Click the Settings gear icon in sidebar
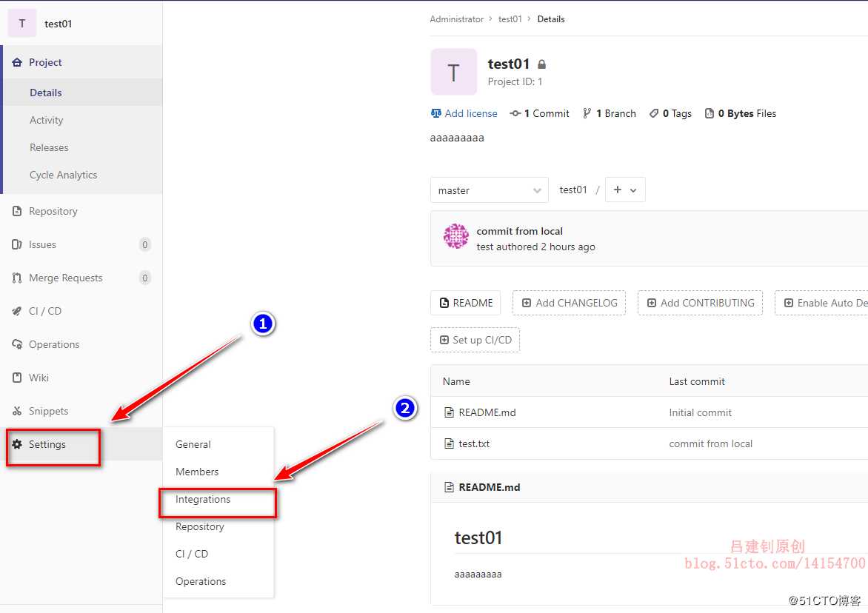 (x=17, y=444)
